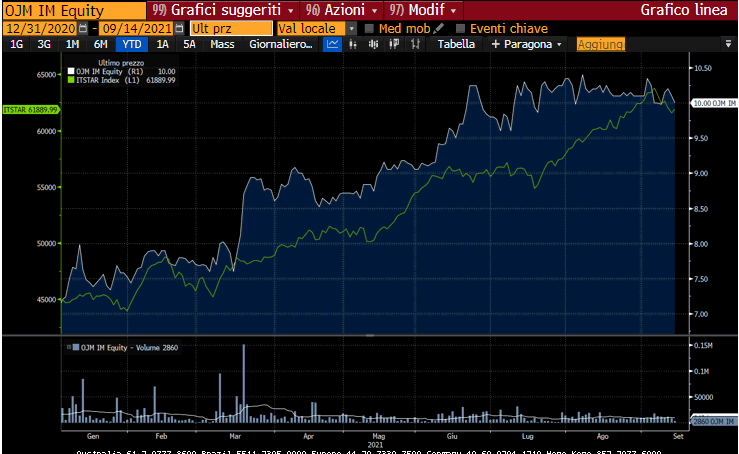Select the YTD time range tab
Screen dimensions: 739x454
(x=131, y=44)
